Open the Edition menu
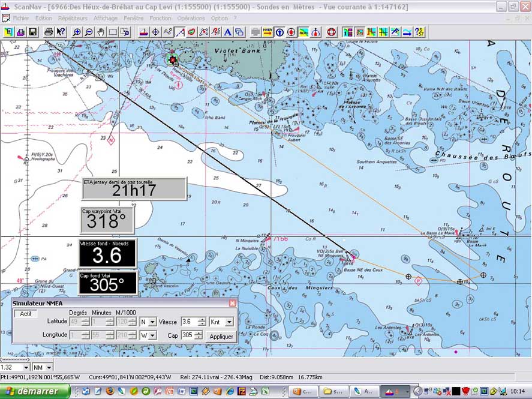 pos(44,19)
